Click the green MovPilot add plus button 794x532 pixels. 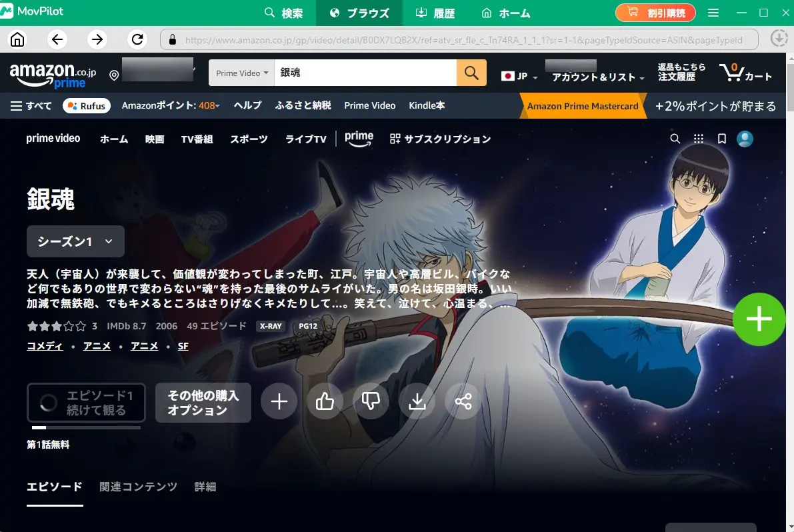(759, 319)
